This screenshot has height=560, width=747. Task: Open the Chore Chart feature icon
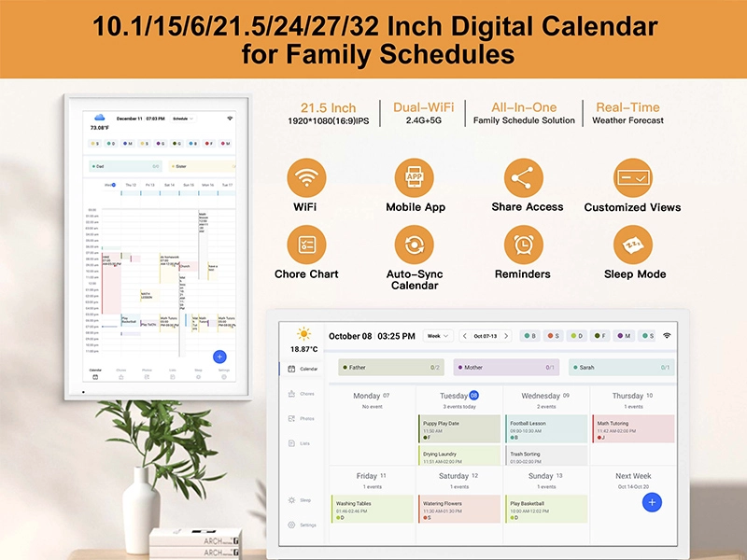click(306, 245)
